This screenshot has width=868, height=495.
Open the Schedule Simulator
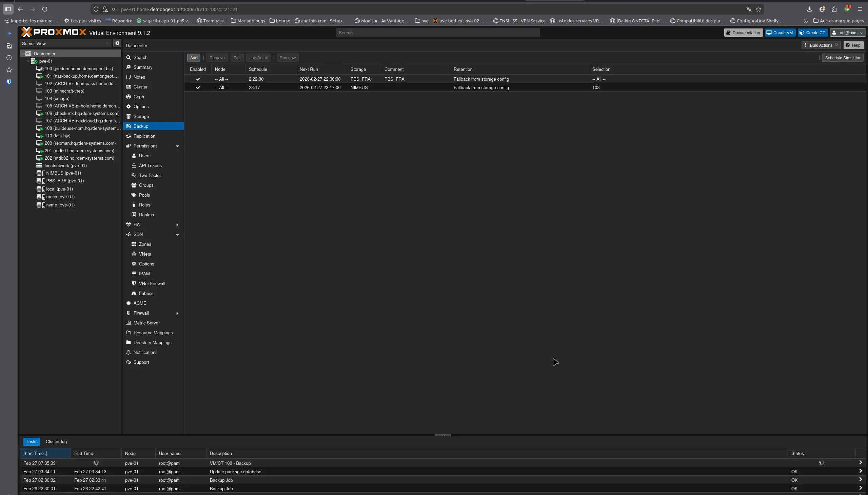tap(843, 58)
